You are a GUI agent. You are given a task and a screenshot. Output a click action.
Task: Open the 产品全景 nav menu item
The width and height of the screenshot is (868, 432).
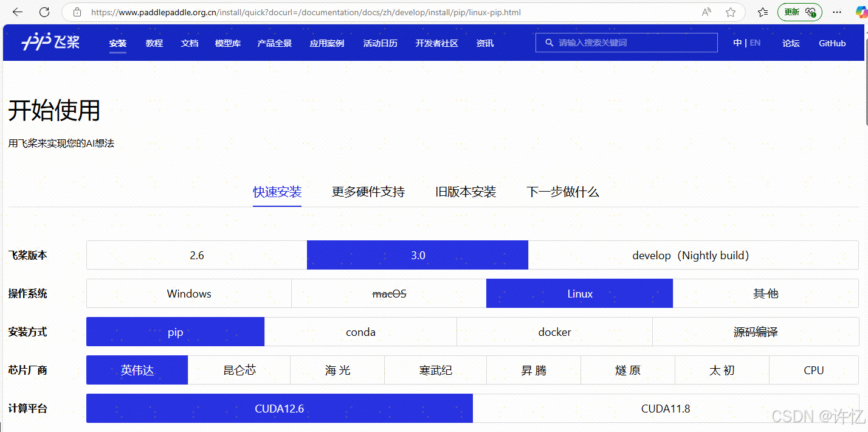click(x=275, y=43)
